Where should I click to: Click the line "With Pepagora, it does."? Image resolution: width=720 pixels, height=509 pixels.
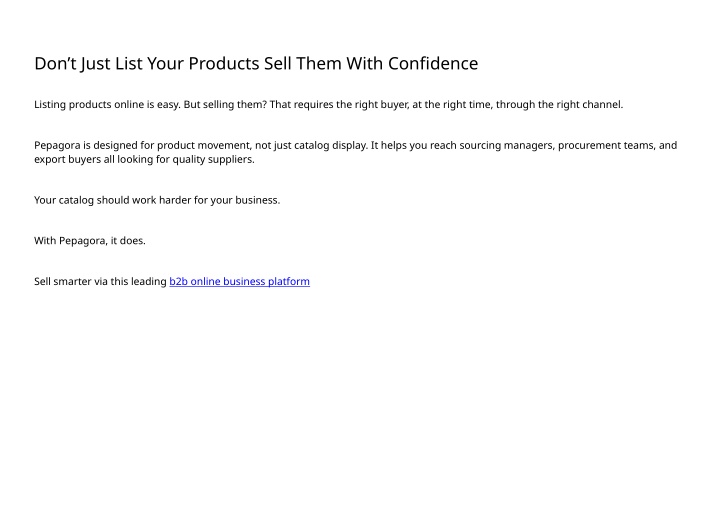[90, 241]
